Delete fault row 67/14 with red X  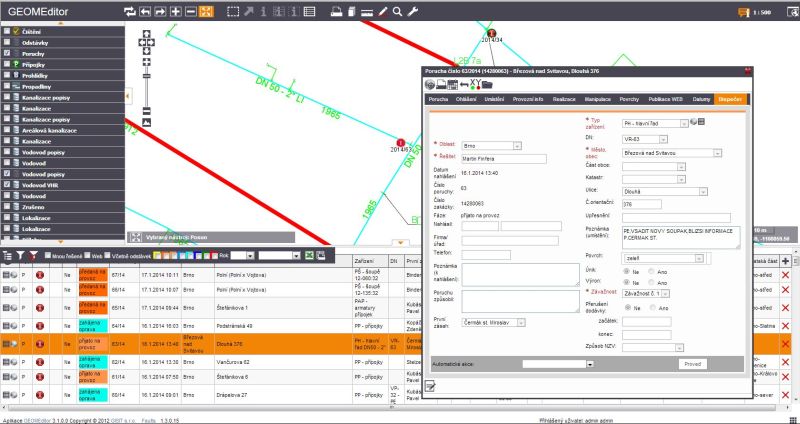click(785, 275)
